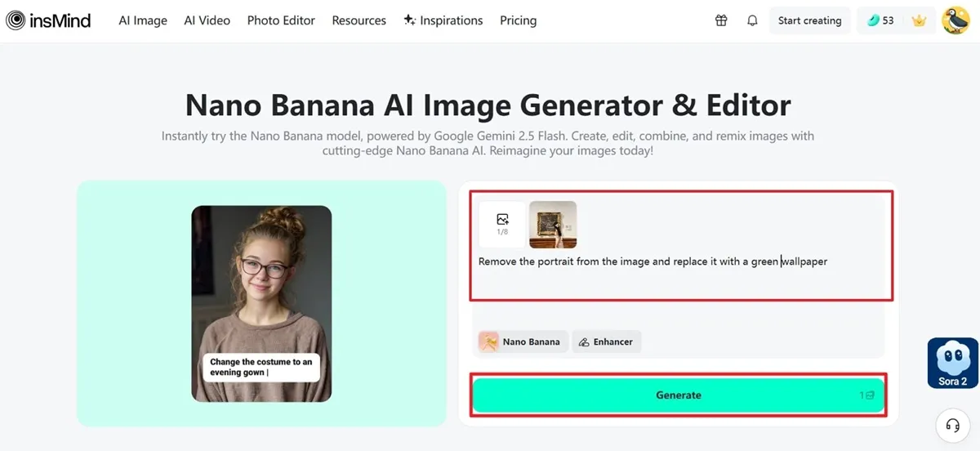The image size is (980, 451).
Task: Click the sparkle icon beside Inspirations
Action: pos(410,20)
